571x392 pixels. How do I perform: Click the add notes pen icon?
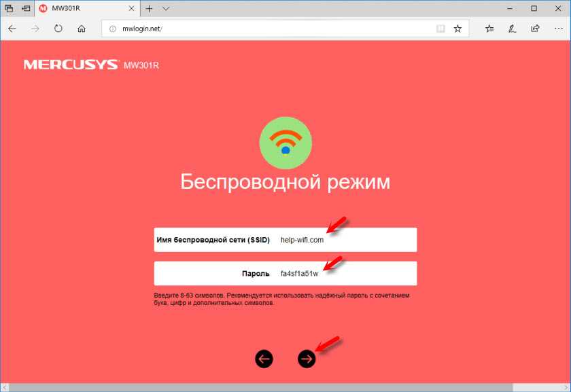tap(512, 29)
